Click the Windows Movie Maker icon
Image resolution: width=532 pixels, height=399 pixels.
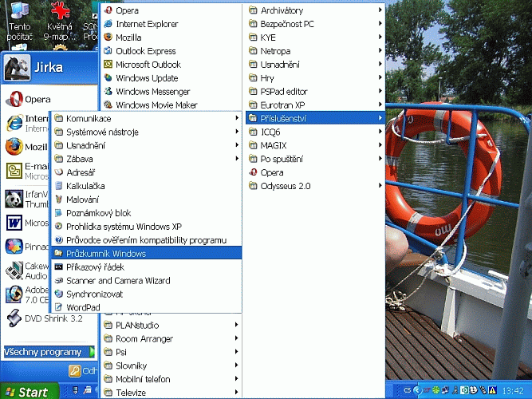point(108,105)
